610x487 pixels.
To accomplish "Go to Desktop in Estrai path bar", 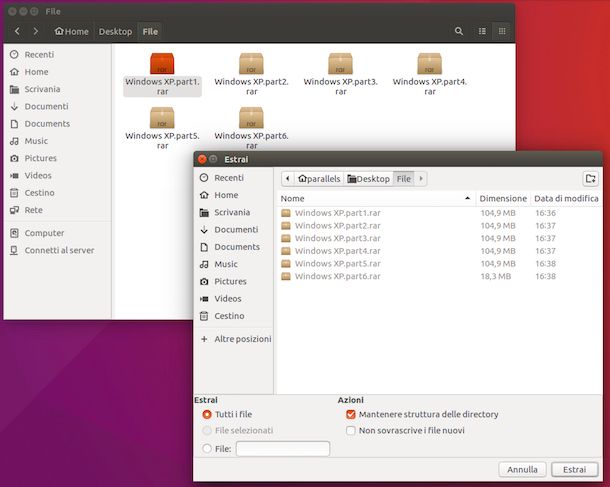I will point(368,179).
